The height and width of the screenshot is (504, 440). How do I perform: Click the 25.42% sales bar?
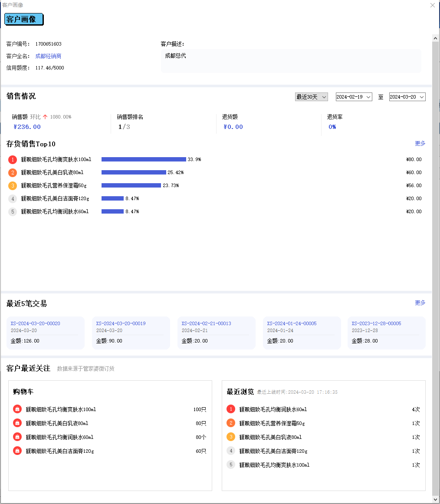tap(134, 173)
